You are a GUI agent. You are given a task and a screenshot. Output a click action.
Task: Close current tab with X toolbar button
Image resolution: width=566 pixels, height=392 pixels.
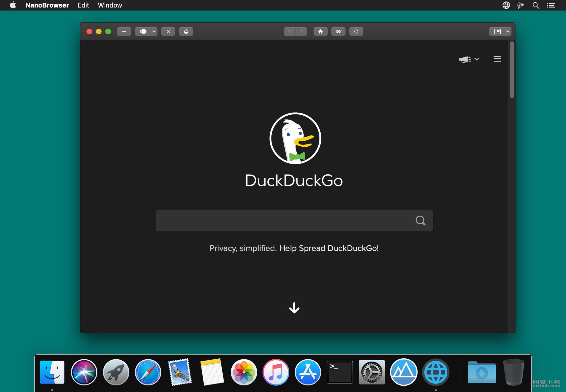click(x=168, y=31)
